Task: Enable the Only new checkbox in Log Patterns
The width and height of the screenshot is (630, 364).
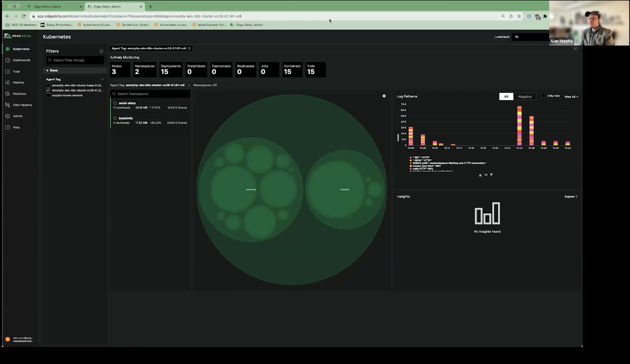Action: (543, 96)
